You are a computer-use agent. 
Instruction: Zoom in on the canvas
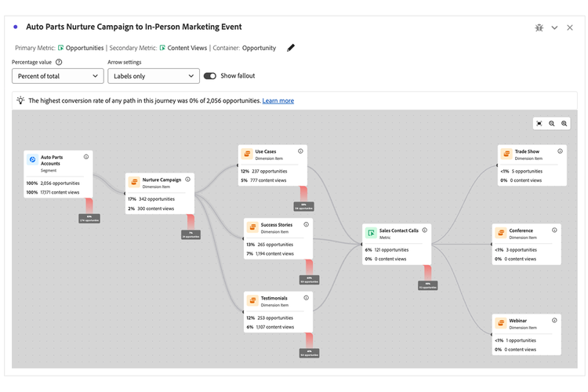[x=564, y=123]
